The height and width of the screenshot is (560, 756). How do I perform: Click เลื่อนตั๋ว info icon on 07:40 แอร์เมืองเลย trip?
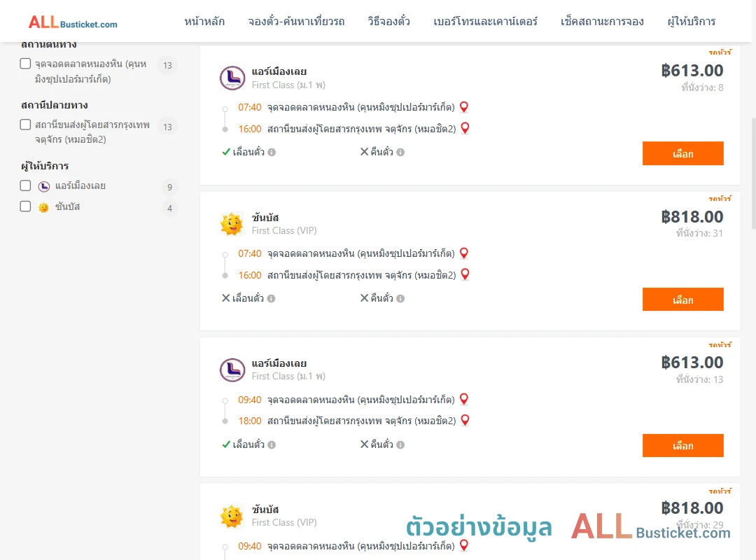[272, 153]
